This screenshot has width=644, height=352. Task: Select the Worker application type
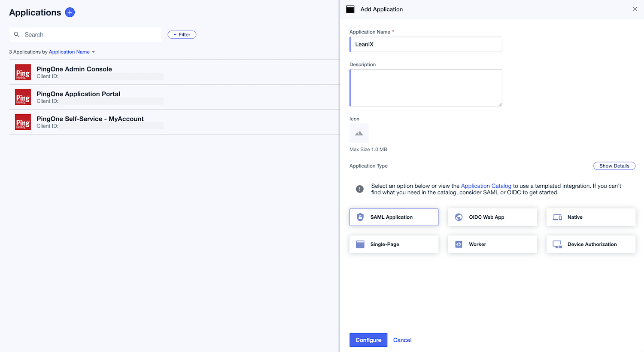click(x=492, y=244)
